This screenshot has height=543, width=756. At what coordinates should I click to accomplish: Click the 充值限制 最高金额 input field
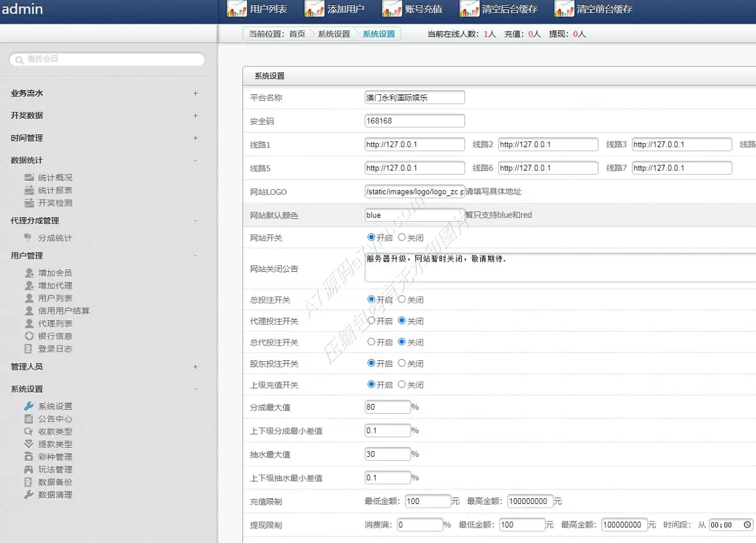point(529,501)
